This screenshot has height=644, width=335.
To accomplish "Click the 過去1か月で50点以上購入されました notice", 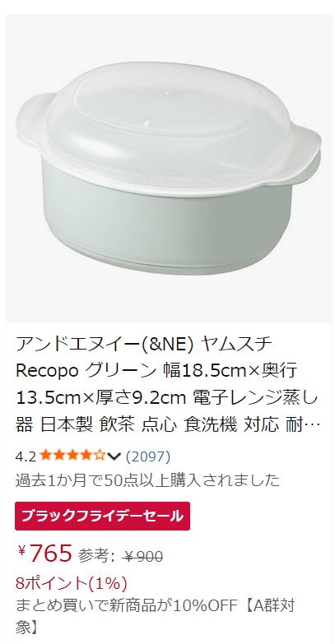I will click(147, 480).
